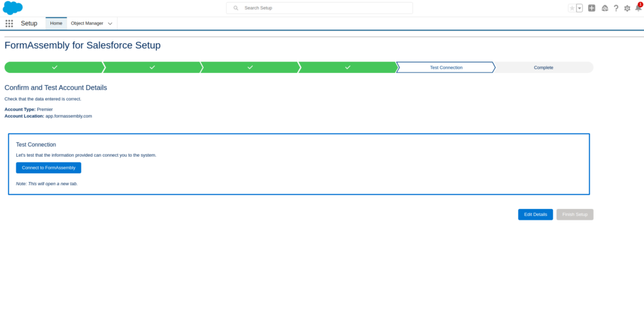Click in the Search Setup field
This screenshot has height=330, width=644.
point(319,8)
